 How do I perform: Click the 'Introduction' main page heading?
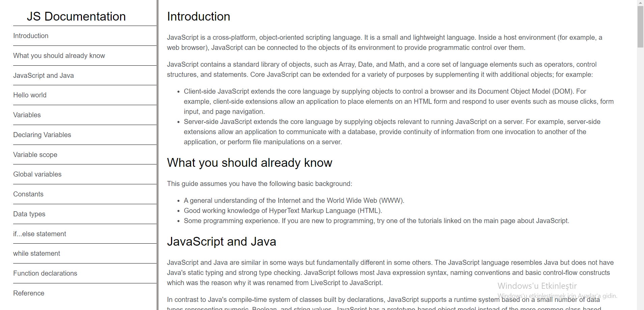[x=198, y=16]
